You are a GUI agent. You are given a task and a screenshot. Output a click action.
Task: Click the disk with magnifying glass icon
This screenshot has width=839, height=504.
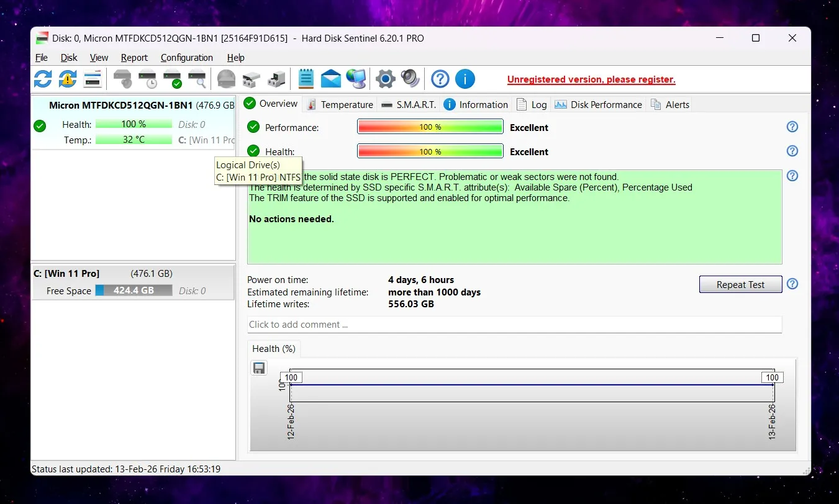(197, 79)
